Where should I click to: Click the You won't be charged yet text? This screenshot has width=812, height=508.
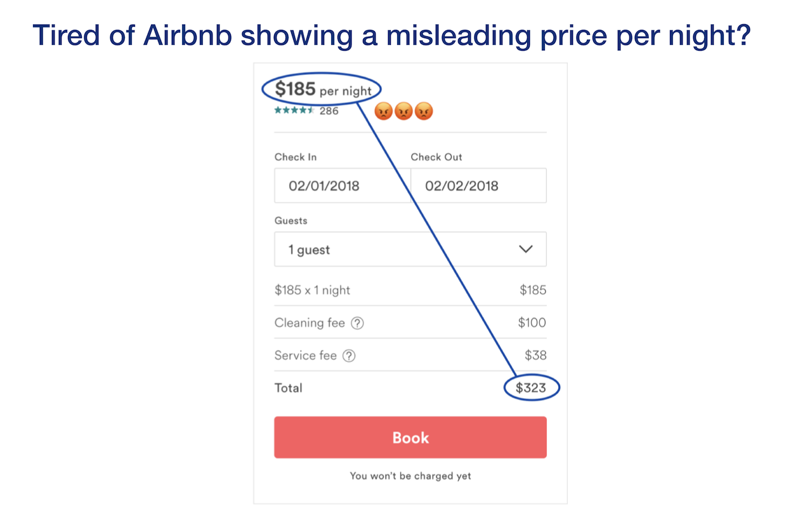pos(410,475)
